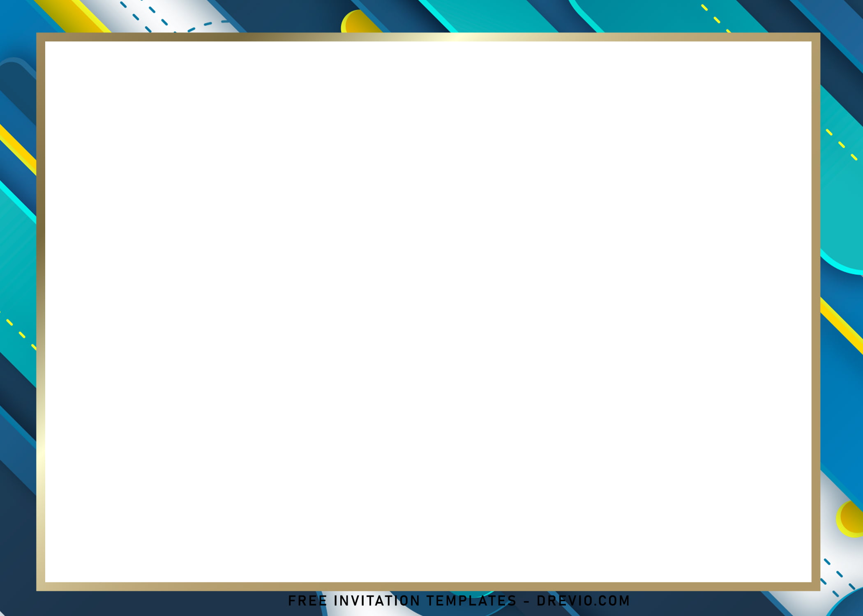This screenshot has width=863, height=616.
Task: Click the yellow semicircle above the frame
Action: click(x=358, y=21)
